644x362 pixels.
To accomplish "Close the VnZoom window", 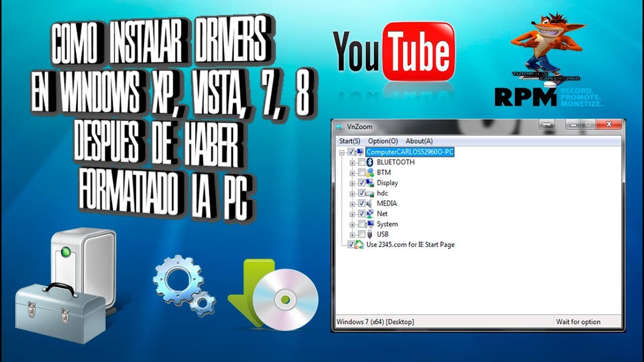I will [609, 124].
